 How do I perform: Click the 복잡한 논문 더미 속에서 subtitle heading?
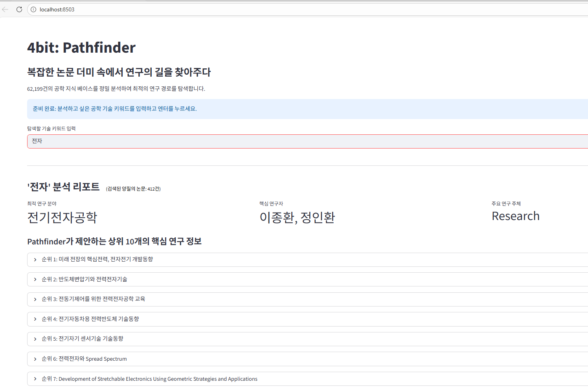pyautogui.click(x=119, y=72)
